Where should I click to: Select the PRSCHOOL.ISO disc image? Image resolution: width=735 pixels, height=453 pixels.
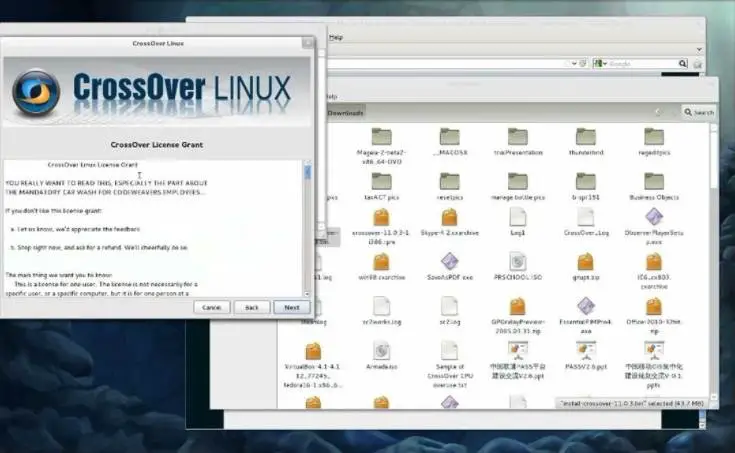pyautogui.click(x=518, y=266)
